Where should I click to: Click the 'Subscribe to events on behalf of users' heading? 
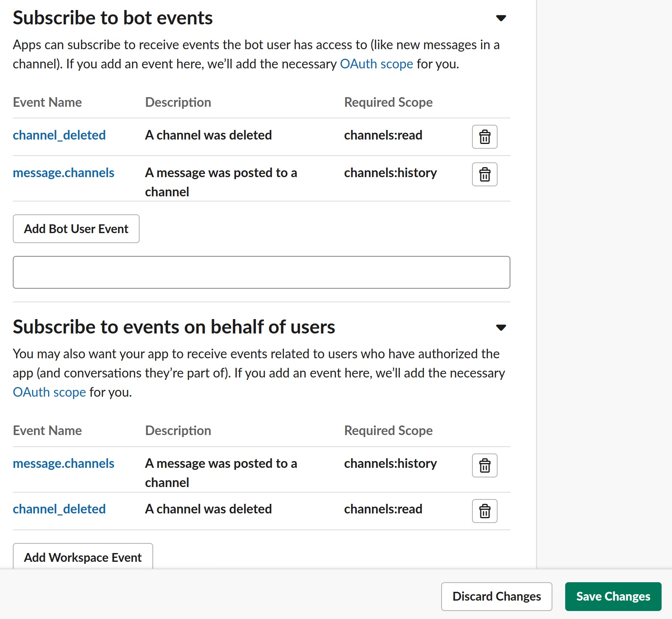click(x=174, y=327)
